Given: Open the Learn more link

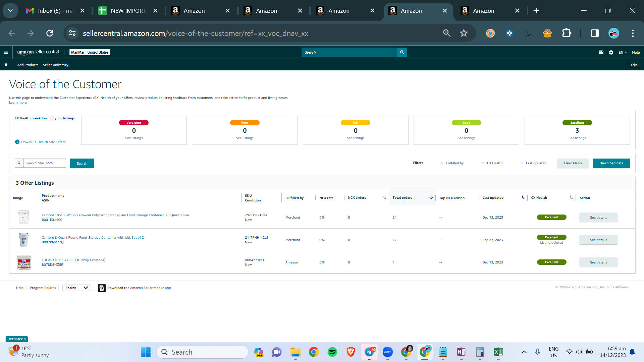Looking at the screenshot, I should (x=18, y=103).
